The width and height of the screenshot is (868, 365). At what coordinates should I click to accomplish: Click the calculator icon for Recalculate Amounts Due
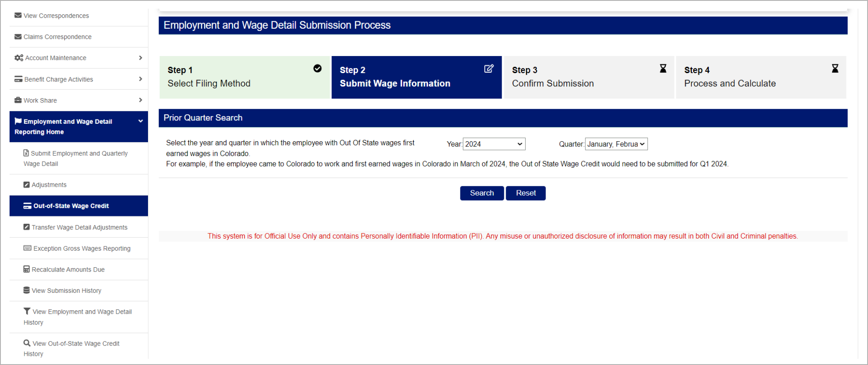coord(26,269)
